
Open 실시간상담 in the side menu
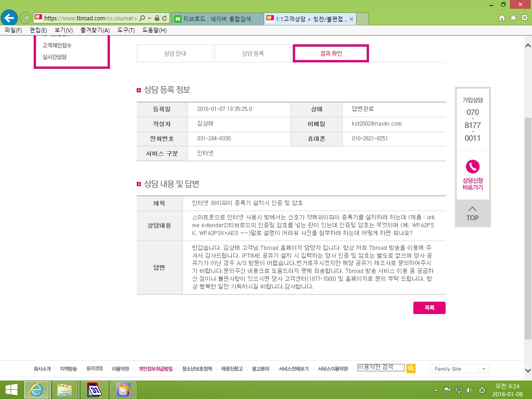tap(54, 57)
